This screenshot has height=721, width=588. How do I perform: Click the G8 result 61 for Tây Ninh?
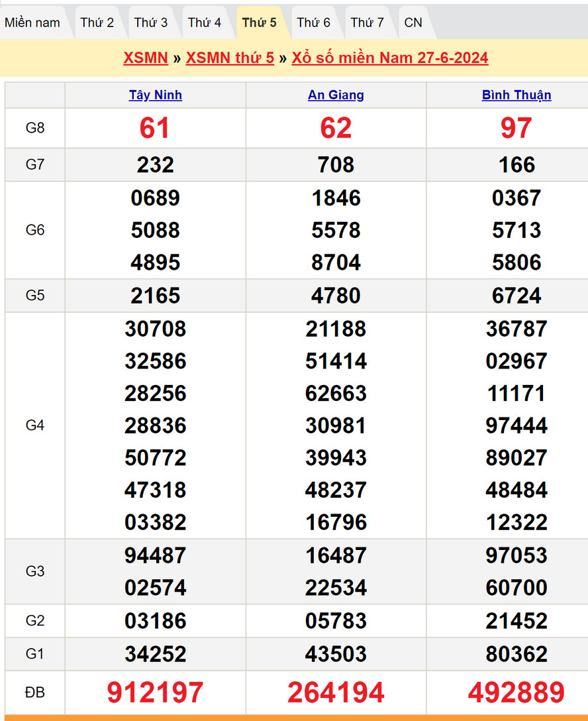point(155,128)
